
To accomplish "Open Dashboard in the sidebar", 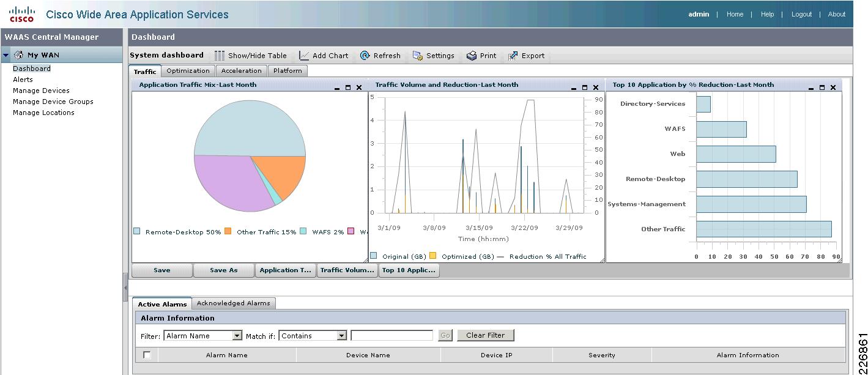I will point(32,69).
